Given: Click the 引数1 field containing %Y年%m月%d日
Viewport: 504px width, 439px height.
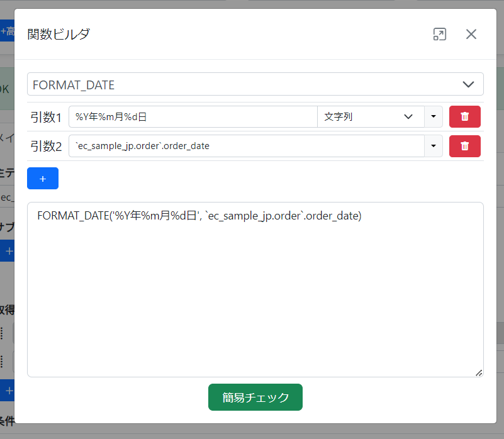Looking at the screenshot, I should (193, 116).
